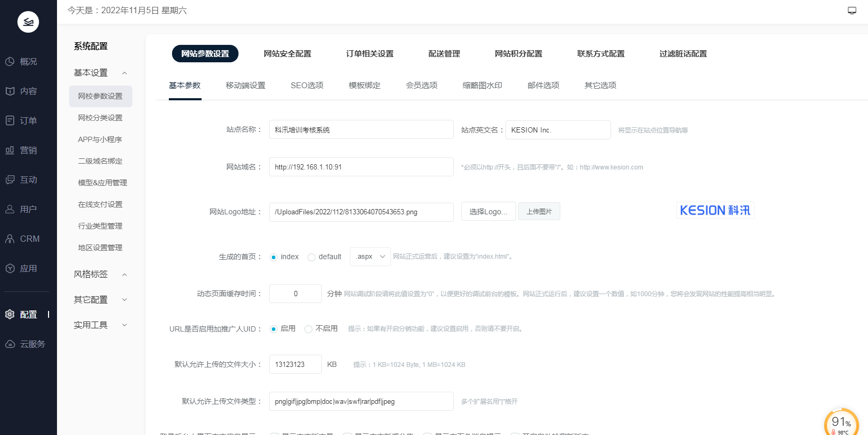
Task: Select the default homepage radio button
Action: pos(311,257)
